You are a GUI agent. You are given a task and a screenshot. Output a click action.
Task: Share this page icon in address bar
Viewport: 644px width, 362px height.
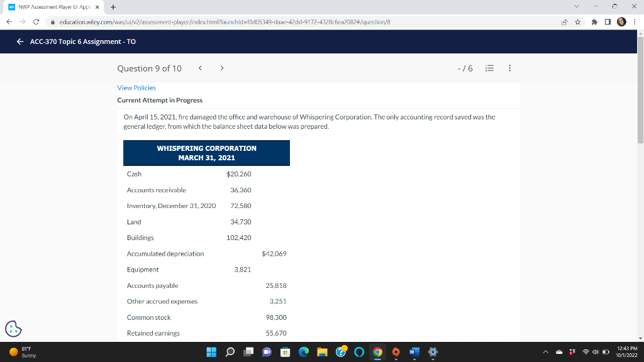(564, 22)
